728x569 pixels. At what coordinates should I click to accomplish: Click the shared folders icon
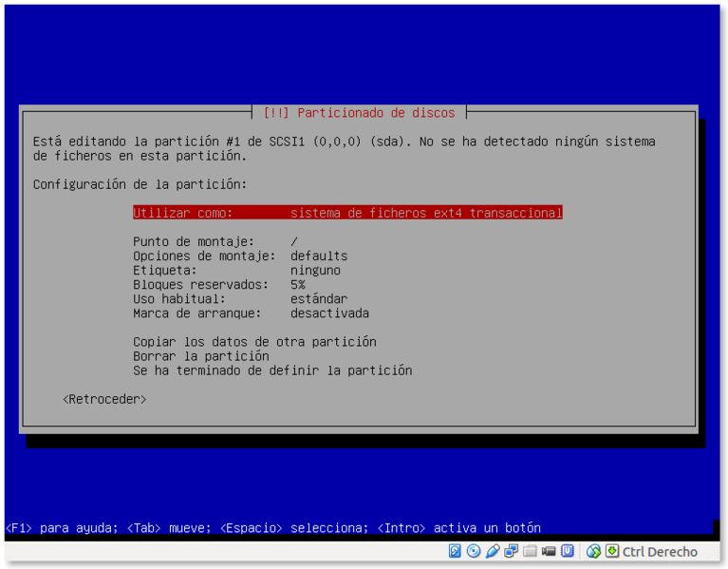click(531, 551)
